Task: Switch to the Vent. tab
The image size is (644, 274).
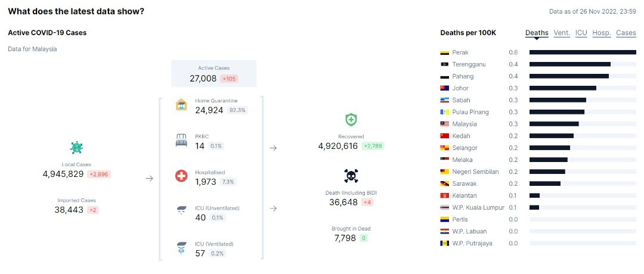Action: point(562,33)
